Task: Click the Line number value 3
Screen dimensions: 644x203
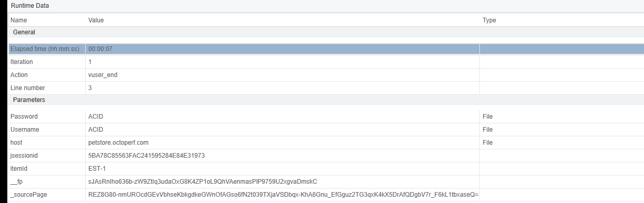Action: (x=90, y=88)
